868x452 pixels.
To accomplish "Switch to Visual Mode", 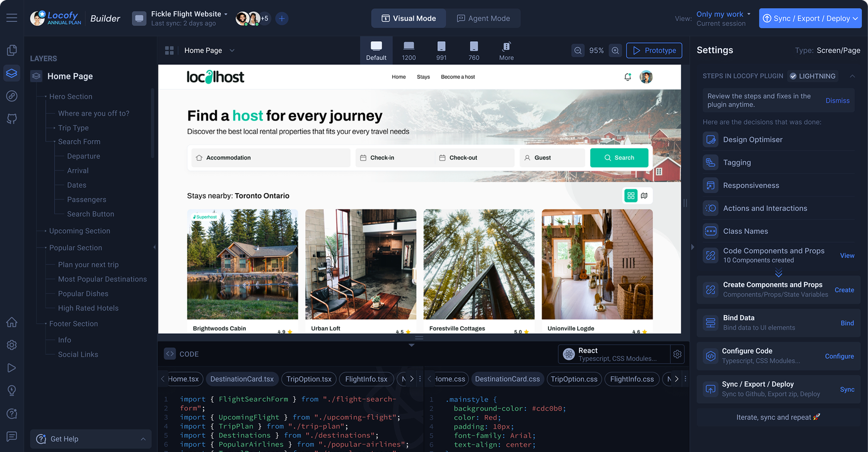I will pyautogui.click(x=409, y=18).
